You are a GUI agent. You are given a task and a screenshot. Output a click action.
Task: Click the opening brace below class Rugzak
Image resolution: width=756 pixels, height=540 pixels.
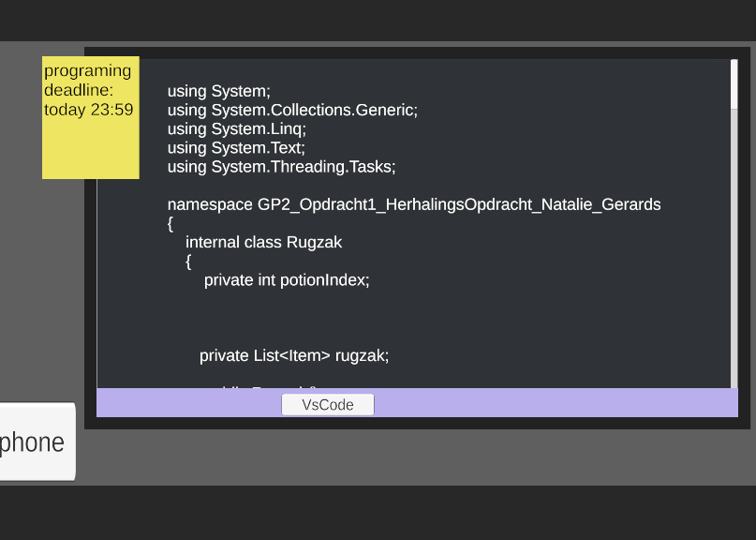coord(188,261)
